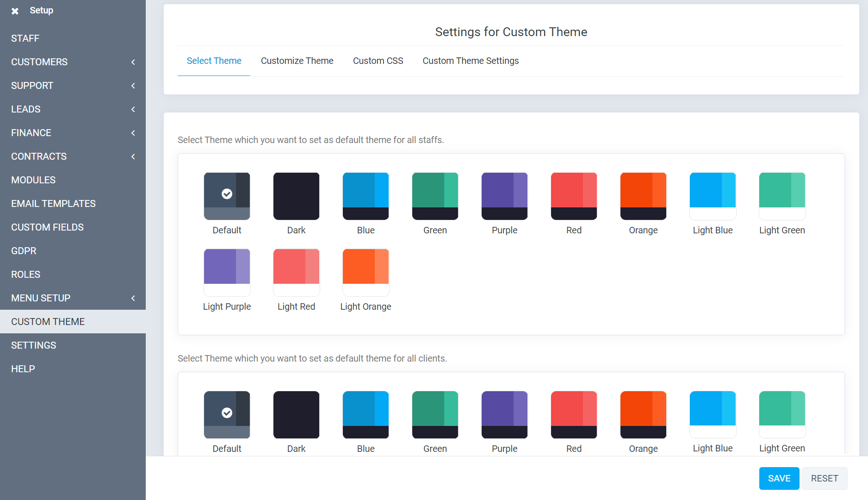Click the Save button

coord(779,478)
